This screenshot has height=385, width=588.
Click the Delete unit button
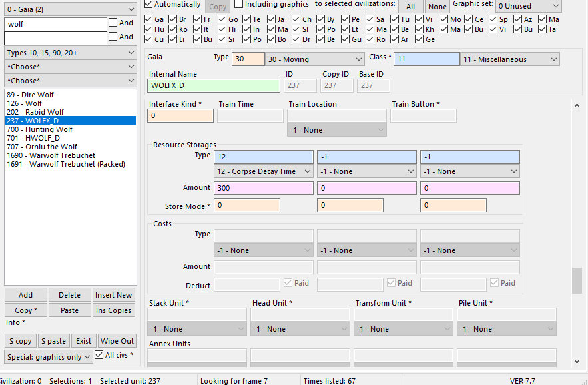pos(70,295)
